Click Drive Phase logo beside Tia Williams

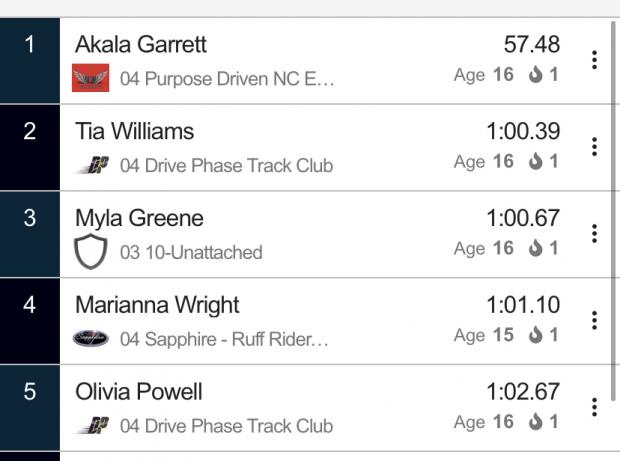coord(93,165)
